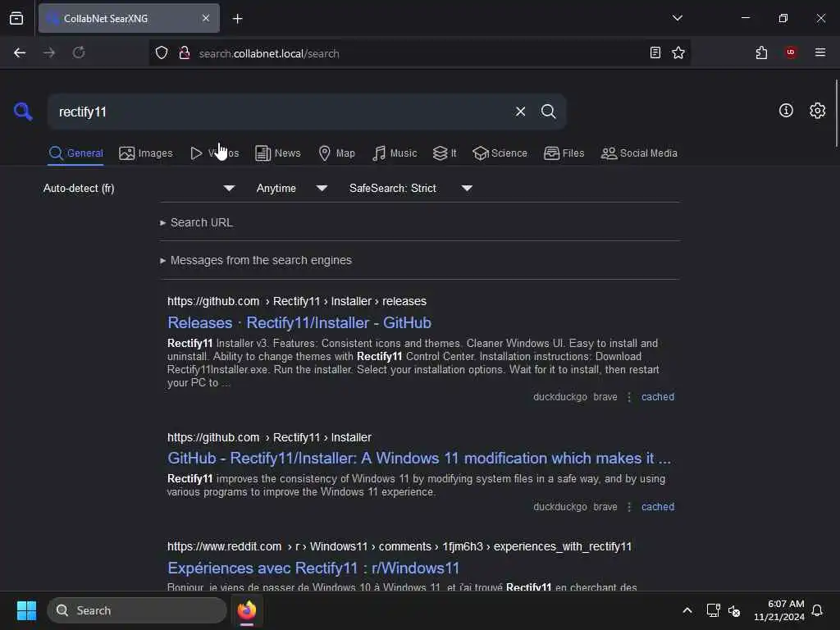
Task: Switch to the It category tab
Action: pos(445,153)
